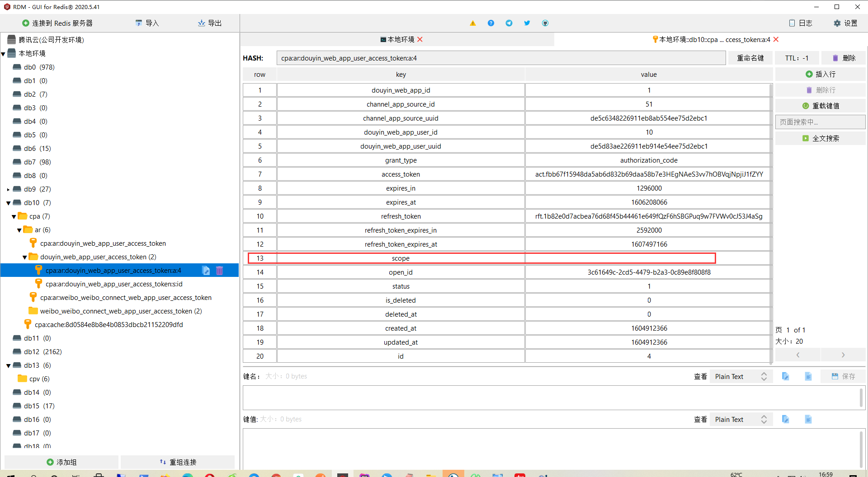Collapse the db10 database tree node
This screenshot has width=868, height=477.
coord(9,203)
